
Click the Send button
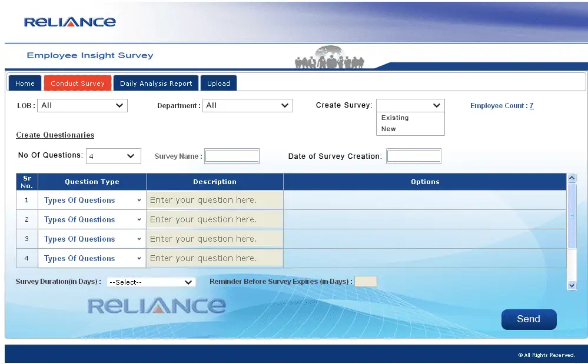(529, 319)
